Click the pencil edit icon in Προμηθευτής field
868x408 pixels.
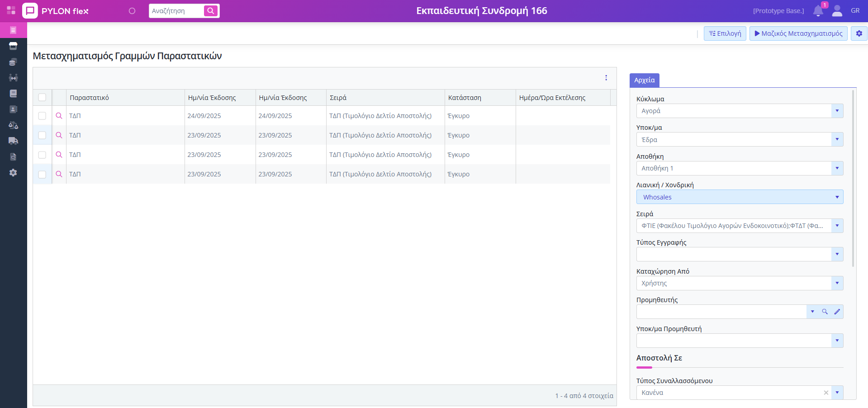click(837, 312)
